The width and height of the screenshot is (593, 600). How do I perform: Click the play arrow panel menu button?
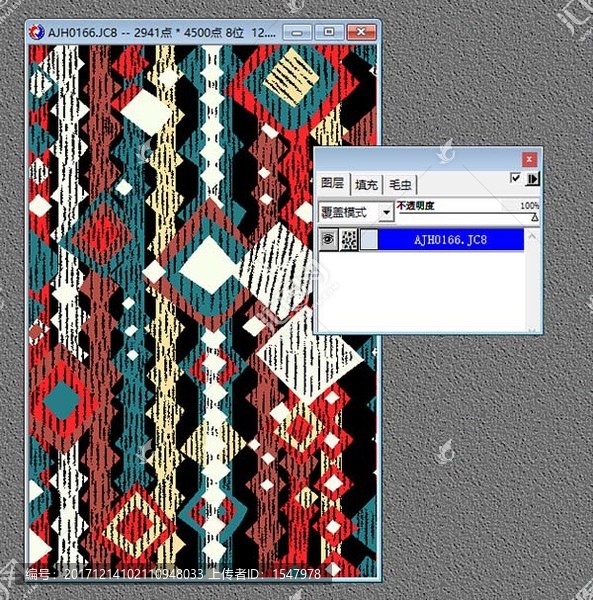tap(532, 179)
